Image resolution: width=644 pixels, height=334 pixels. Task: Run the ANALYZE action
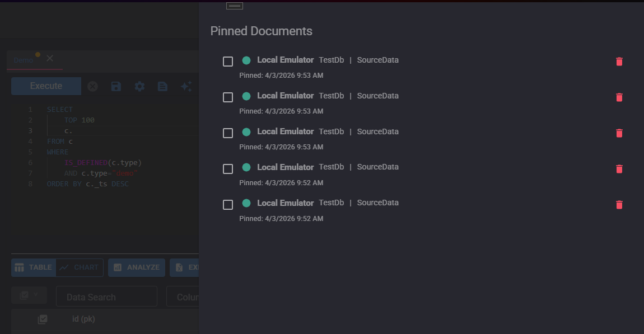[136, 267]
